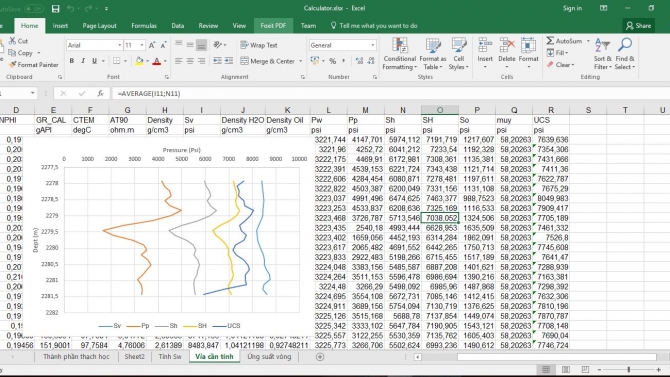Open the Foxit PDF ribbon tab
Screen dimensions: 670x377
(x=273, y=26)
